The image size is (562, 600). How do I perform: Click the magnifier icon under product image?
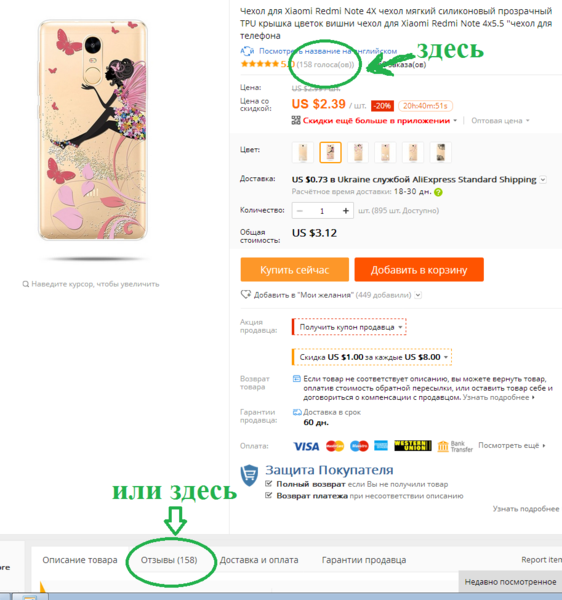coord(26,284)
